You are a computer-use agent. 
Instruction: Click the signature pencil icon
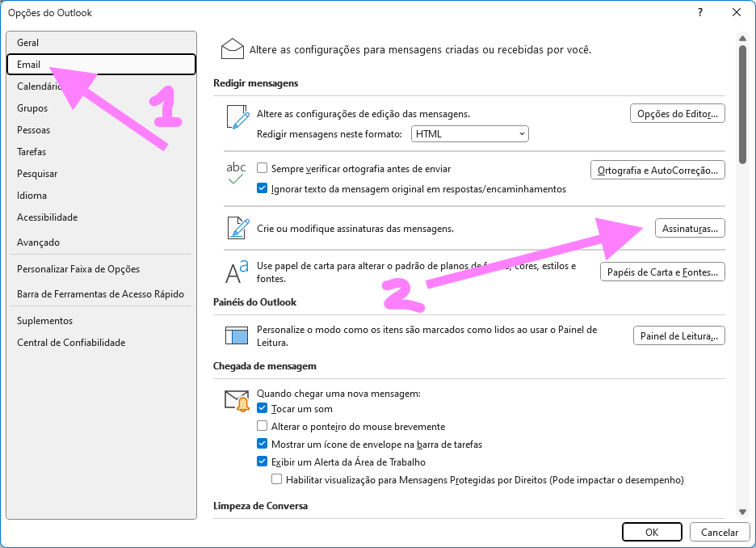pyautogui.click(x=238, y=228)
